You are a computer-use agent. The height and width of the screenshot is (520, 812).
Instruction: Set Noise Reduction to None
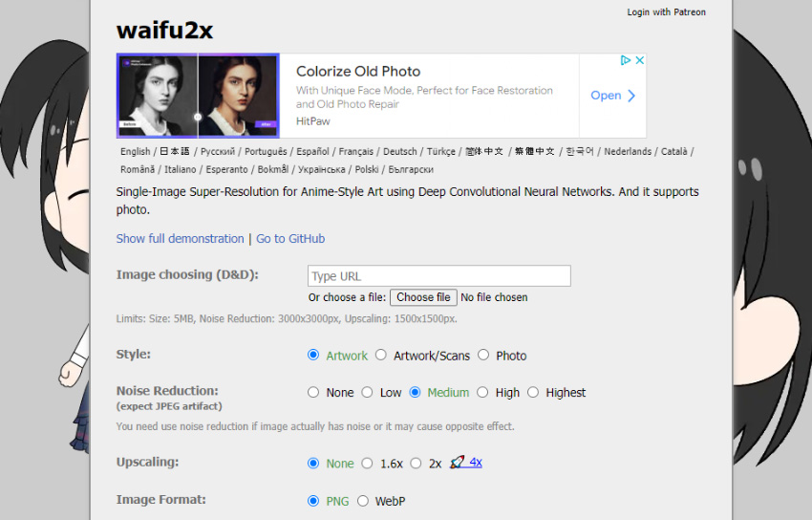(313, 392)
